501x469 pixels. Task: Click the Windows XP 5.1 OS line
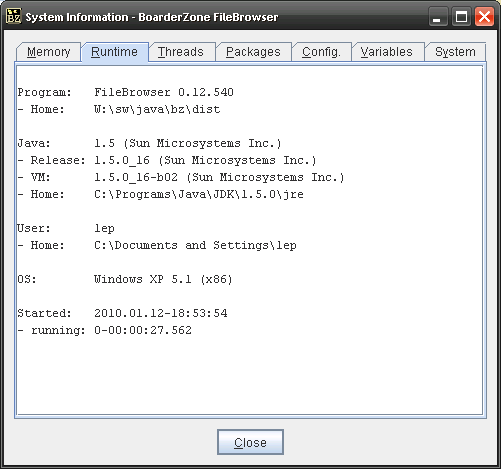coord(125,279)
